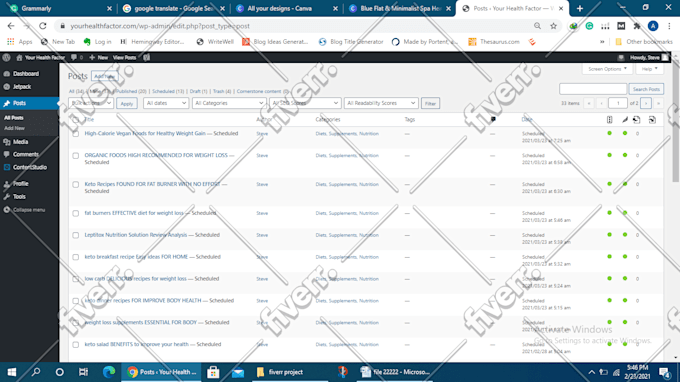Collapse the admin sidebar menu
The height and width of the screenshot is (382, 680).
[29, 210]
